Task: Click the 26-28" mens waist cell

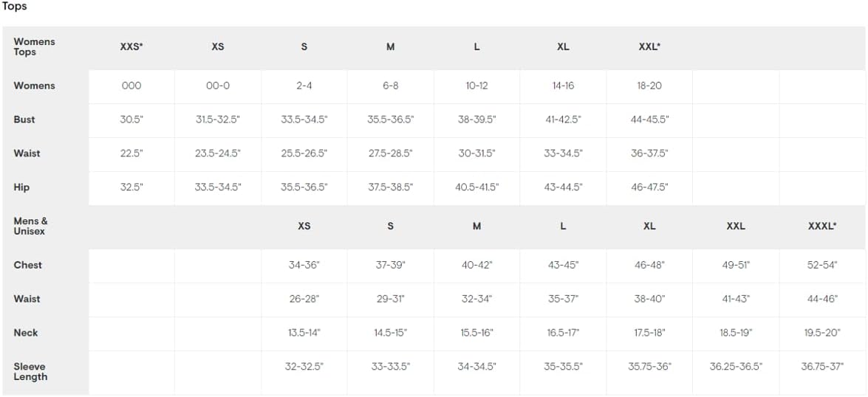Action: [304, 299]
